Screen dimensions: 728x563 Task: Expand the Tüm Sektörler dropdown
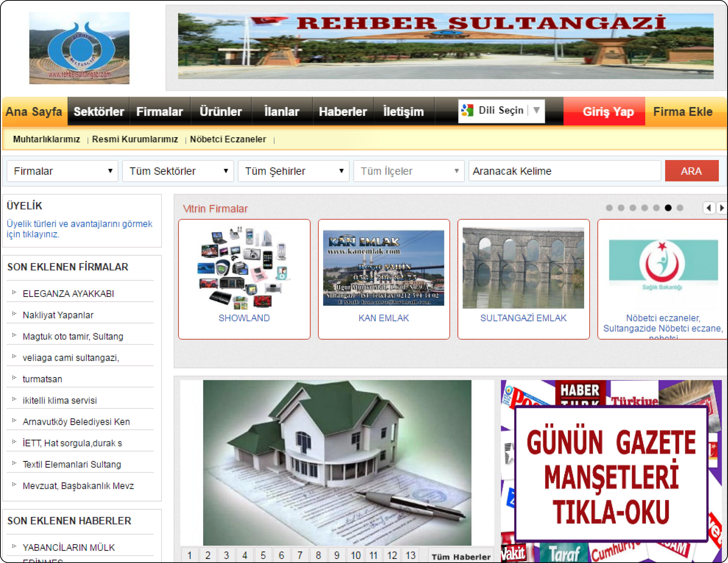tap(178, 171)
